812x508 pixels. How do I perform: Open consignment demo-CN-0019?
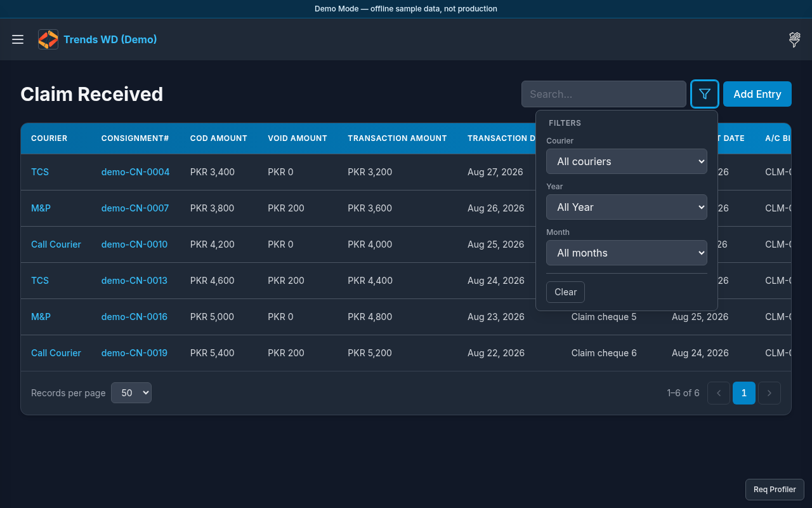click(134, 353)
